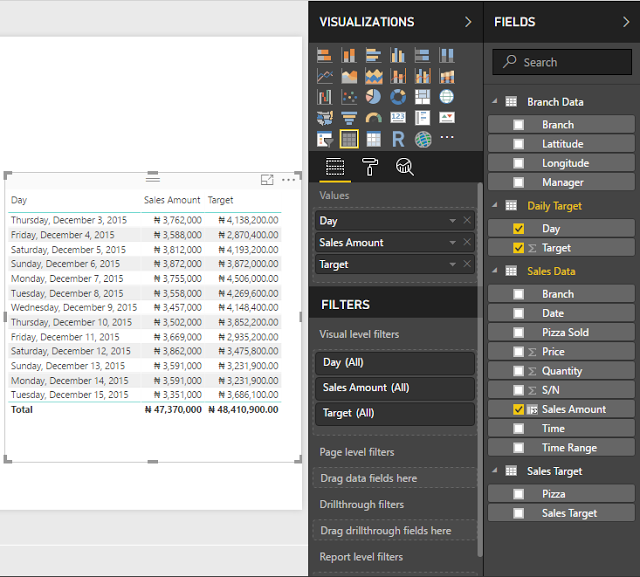Open dropdown for Target in Values
The width and height of the screenshot is (640, 577).
[452, 264]
